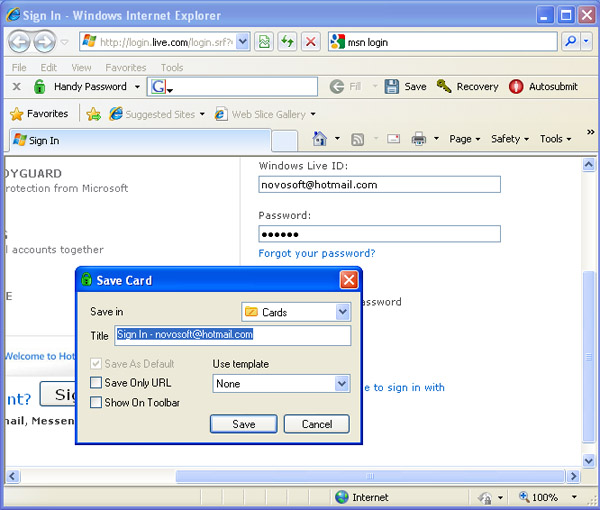Click the Recovery keys icon

(444, 86)
